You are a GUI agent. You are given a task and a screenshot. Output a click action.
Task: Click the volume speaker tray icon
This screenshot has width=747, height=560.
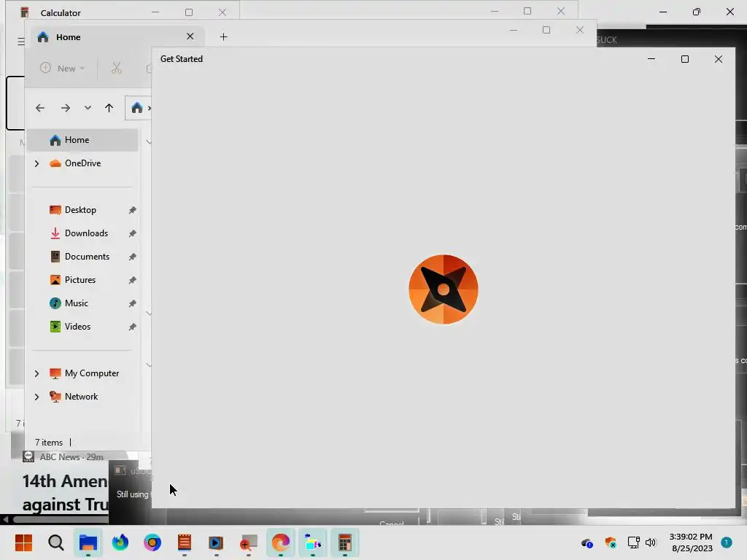(650, 542)
